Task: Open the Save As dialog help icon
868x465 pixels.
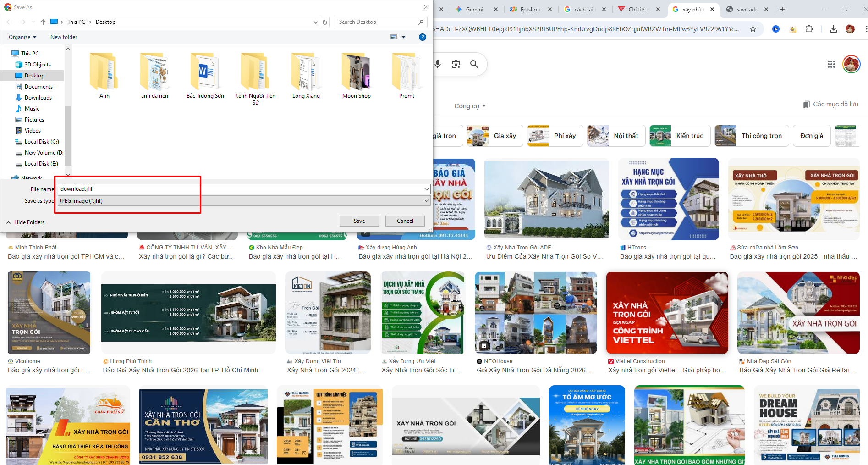Action: coord(423,37)
